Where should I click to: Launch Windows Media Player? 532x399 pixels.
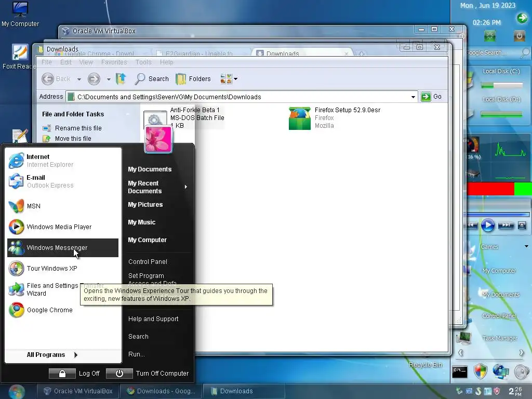point(63,227)
